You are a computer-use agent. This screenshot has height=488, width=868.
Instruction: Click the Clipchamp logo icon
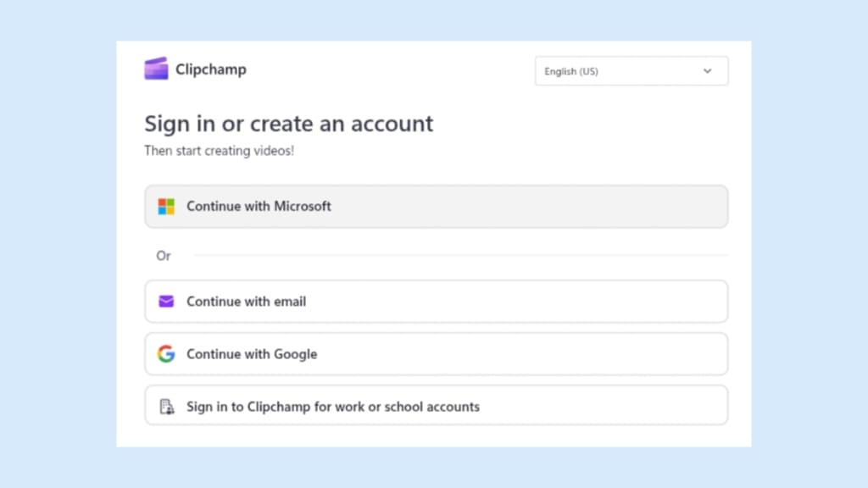click(156, 69)
